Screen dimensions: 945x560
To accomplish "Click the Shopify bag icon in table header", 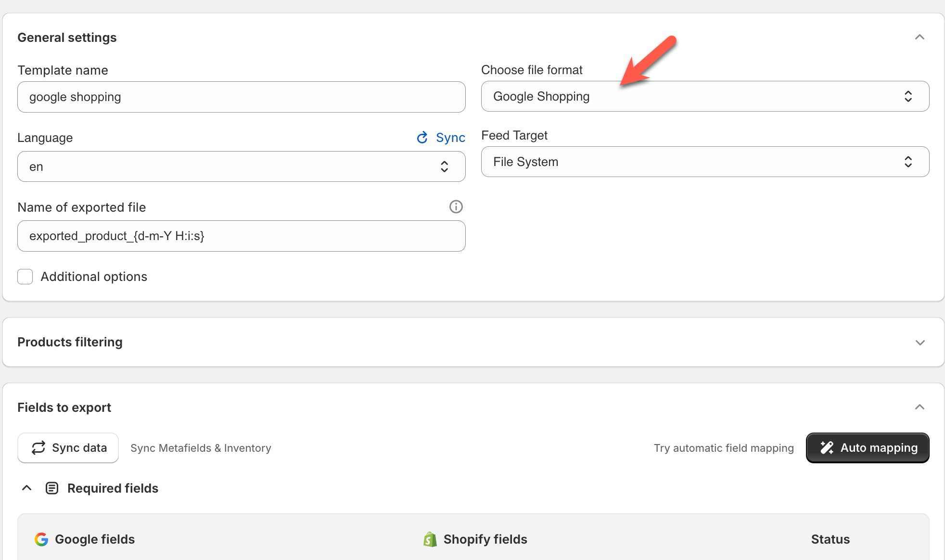I will (x=430, y=539).
